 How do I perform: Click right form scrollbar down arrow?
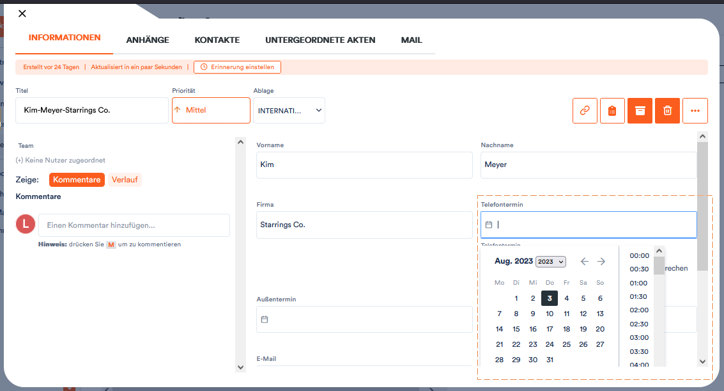(x=702, y=361)
